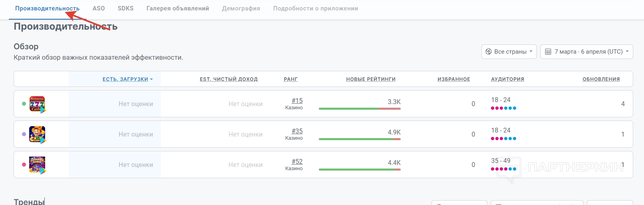Click the #15 rank link
This screenshot has width=644, height=205.
coord(297,101)
